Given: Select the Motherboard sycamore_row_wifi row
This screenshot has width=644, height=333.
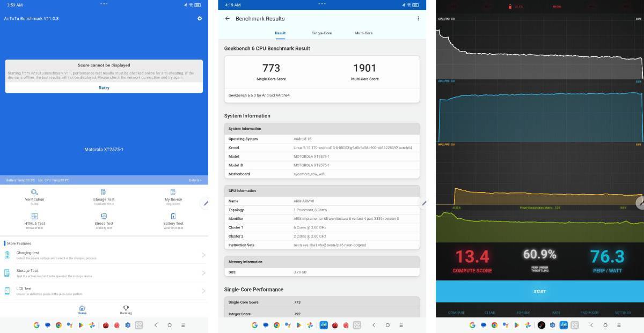Looking at the screenshot, I should coord(322,174).
